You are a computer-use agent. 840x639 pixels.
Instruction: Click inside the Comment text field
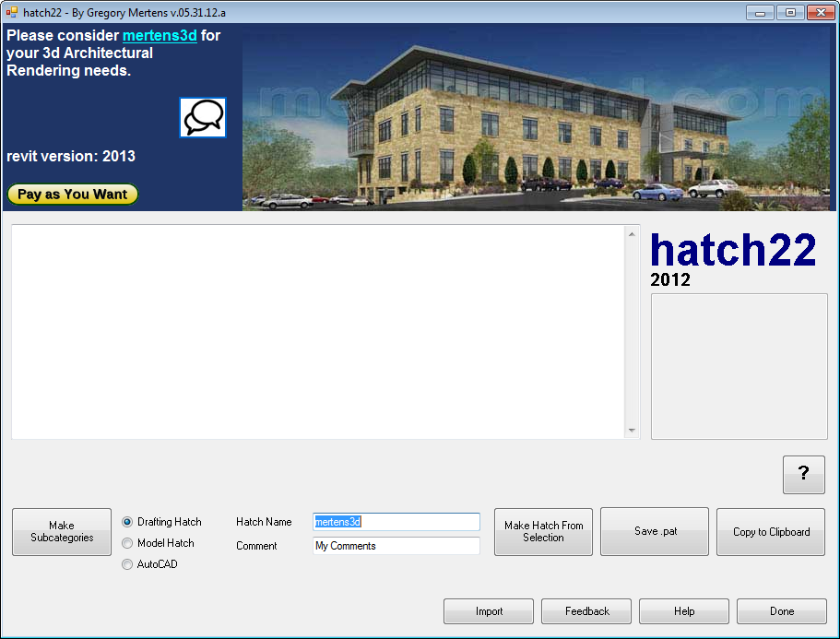pyautogui.click(x=396, y=546)
